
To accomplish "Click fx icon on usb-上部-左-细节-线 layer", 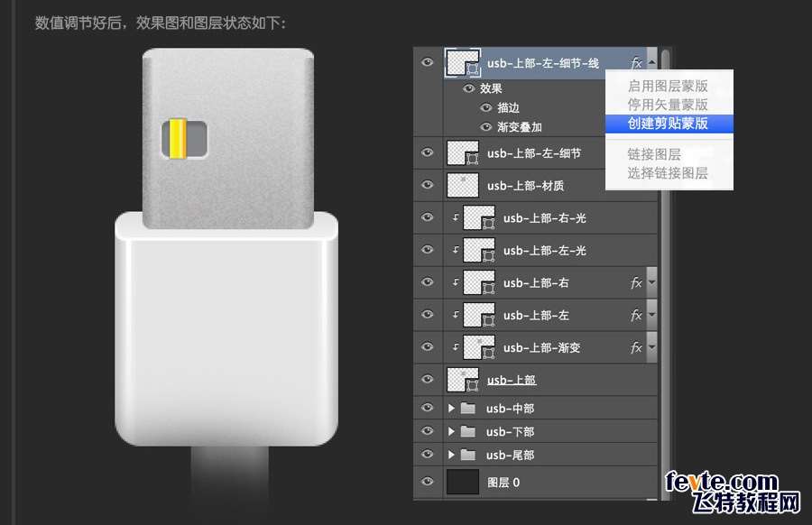I will [636, 63].
